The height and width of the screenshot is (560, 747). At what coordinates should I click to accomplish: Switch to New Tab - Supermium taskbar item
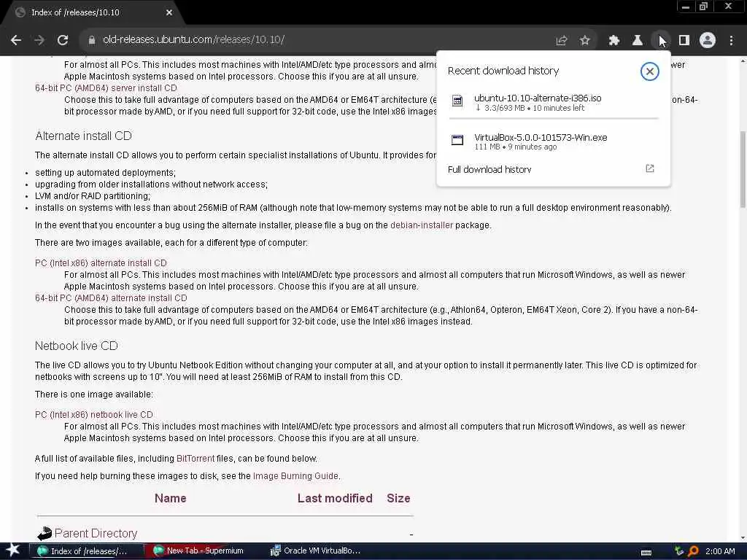point(199,551)
